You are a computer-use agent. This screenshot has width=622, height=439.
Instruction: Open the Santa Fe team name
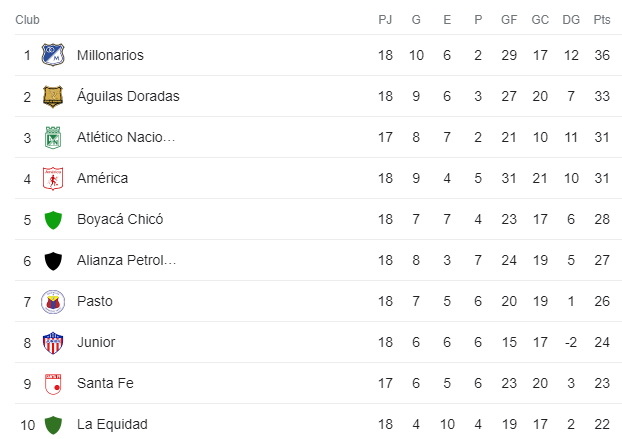(x=105, y=383)
